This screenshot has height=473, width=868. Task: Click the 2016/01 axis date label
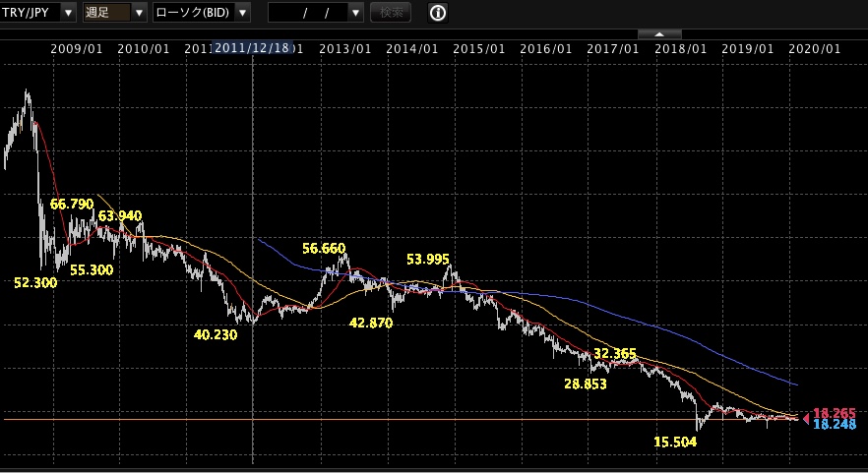point(546,49)
